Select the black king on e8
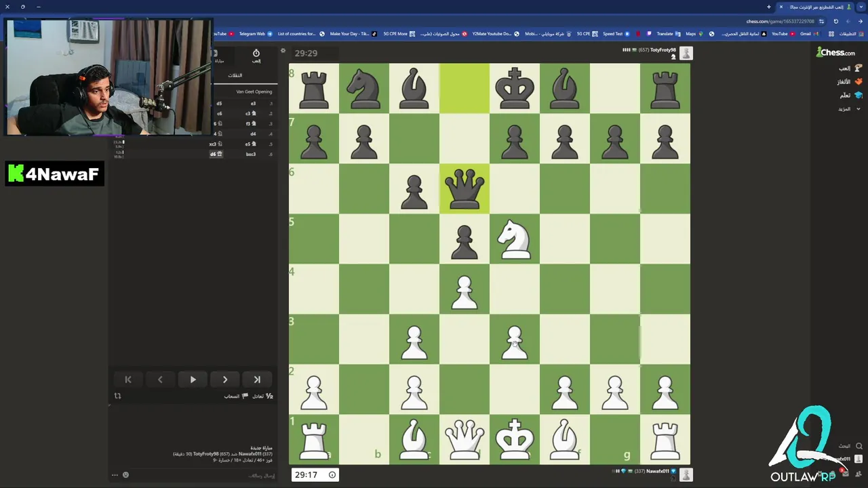This screenshot has width=868, height=488. pyautogui.click(x=515, y=89)
